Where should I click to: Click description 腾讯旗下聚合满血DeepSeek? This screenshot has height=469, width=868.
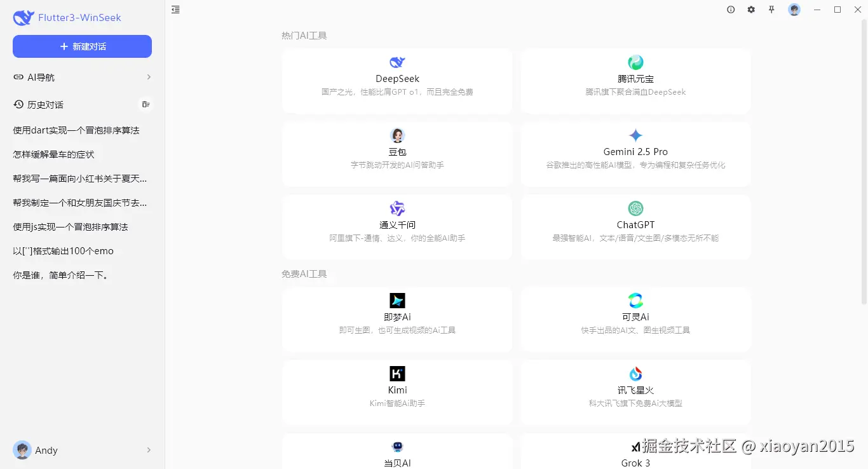[x=635, y=92]
